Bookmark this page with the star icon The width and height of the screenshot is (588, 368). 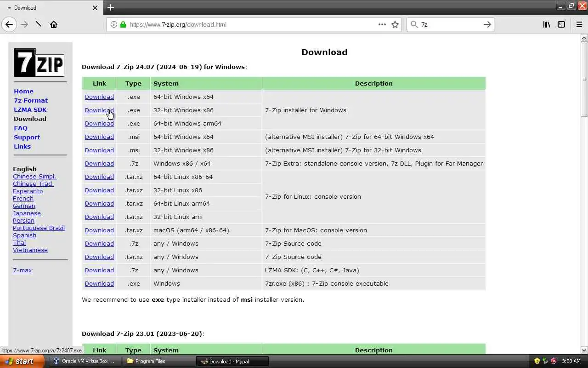(x=395, y=24)
